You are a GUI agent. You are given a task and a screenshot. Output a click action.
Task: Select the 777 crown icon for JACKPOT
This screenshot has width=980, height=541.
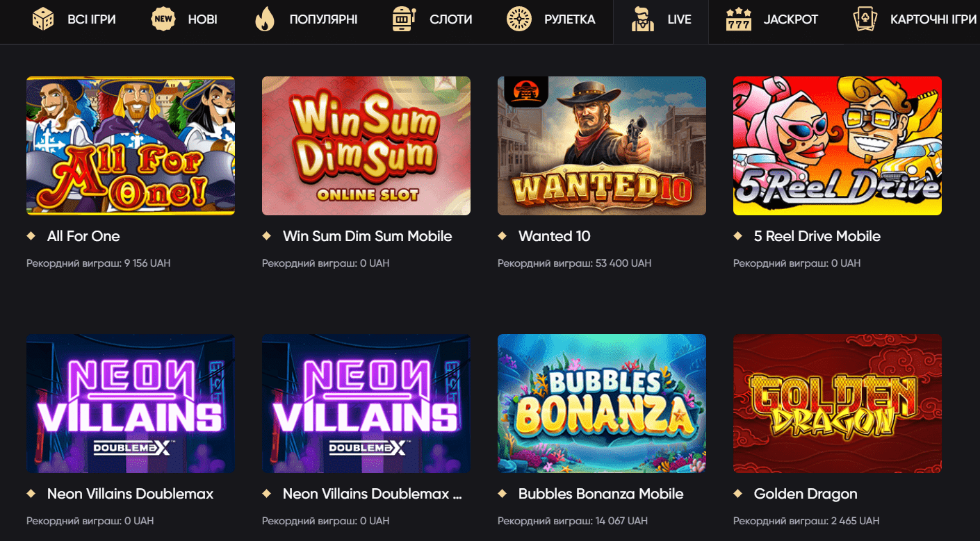(x=740, y=19)
